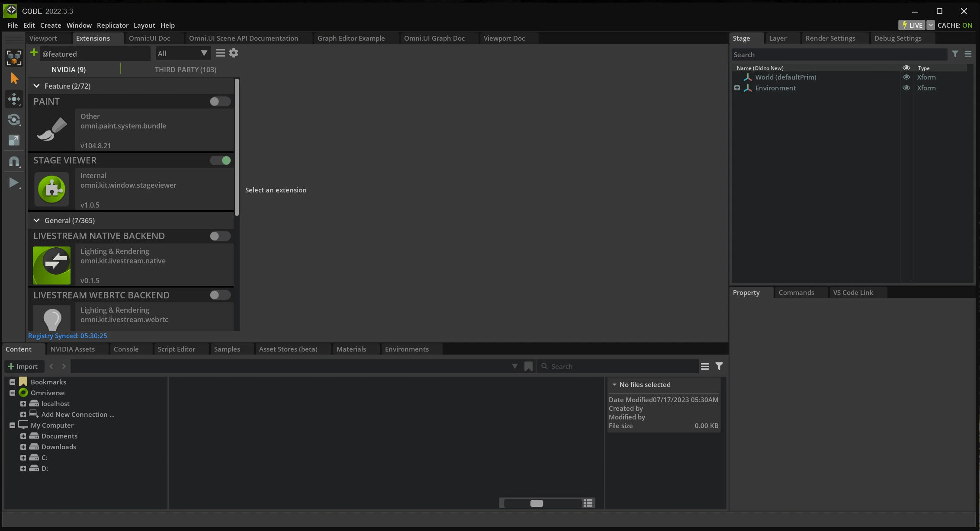Viewport: 980px width, 531px height.
Task: Switch to the Viewport tab
Action: point(43,38)
